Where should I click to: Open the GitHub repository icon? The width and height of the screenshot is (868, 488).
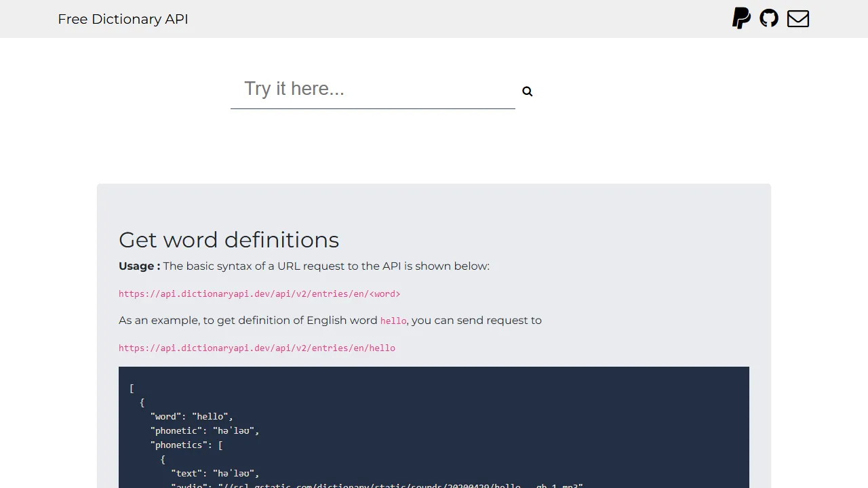769,18
